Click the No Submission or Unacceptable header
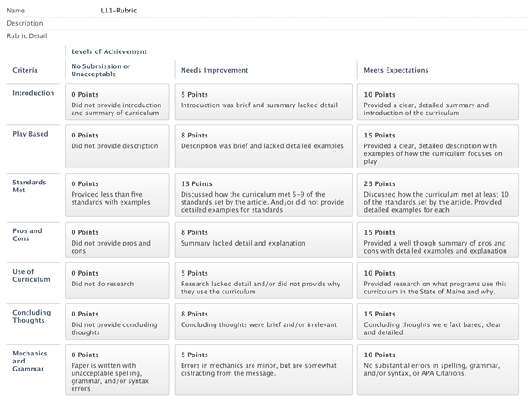This screenshot has width=532, height=406. [x=101, y=70]
